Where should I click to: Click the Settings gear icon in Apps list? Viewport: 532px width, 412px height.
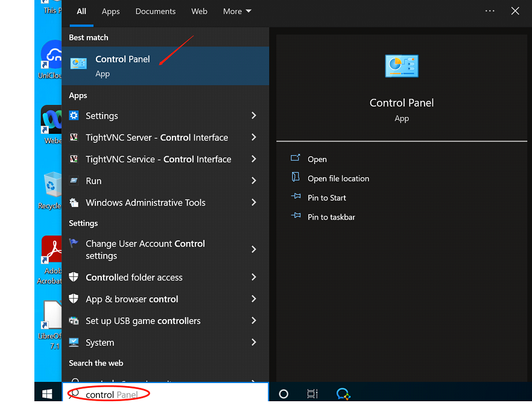point(74,116)
